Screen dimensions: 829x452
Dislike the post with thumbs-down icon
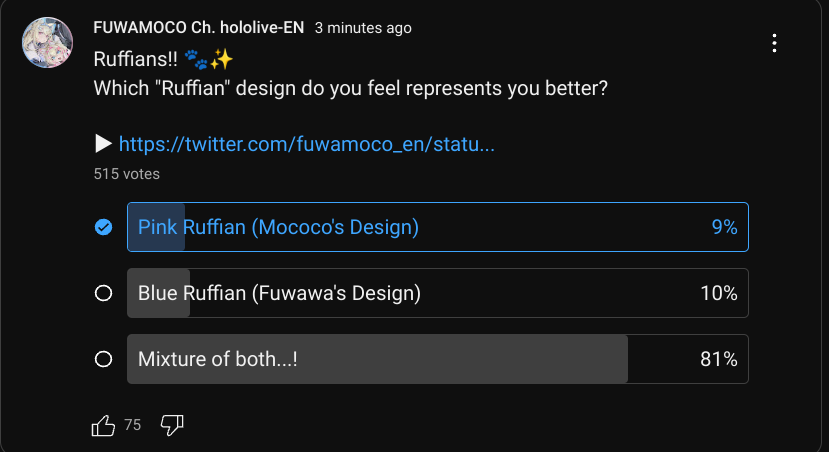172,426
